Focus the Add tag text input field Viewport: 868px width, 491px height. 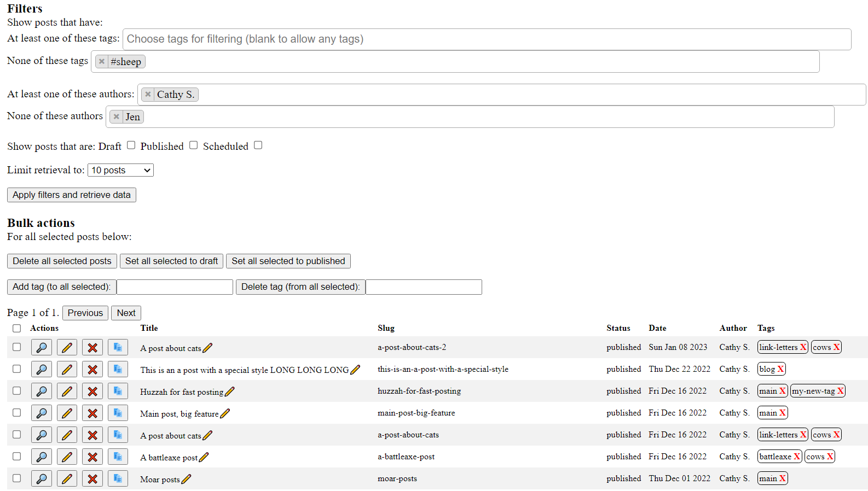click(175, 287)
